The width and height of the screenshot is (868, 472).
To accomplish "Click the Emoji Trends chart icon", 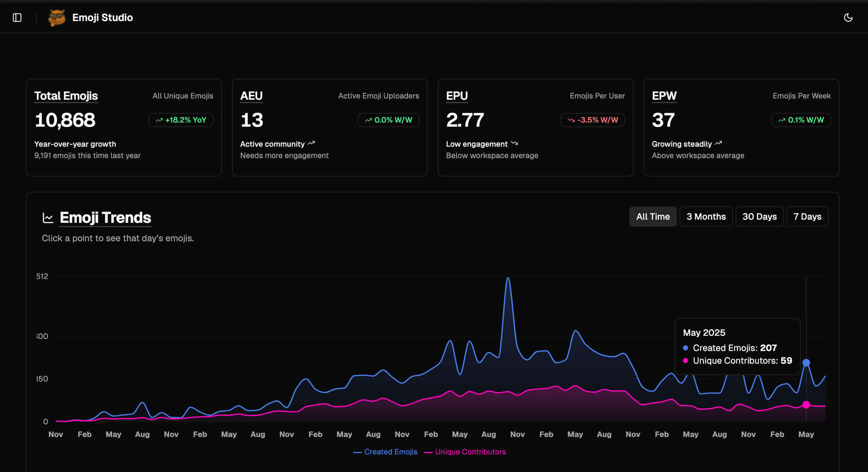I will coord(48,218).
